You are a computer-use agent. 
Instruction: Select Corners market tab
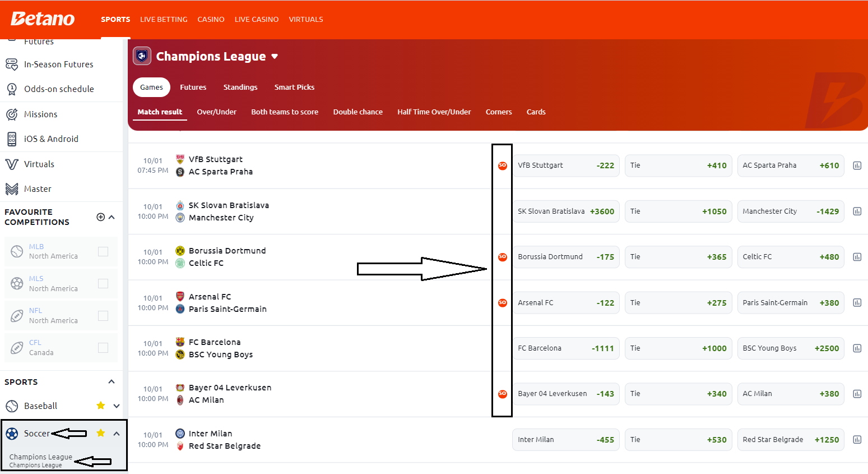(x=499, y=112)
